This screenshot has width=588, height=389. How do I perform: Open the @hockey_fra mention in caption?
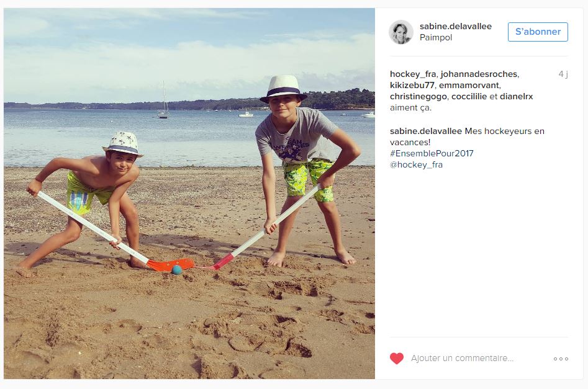(x=416, y=164)
